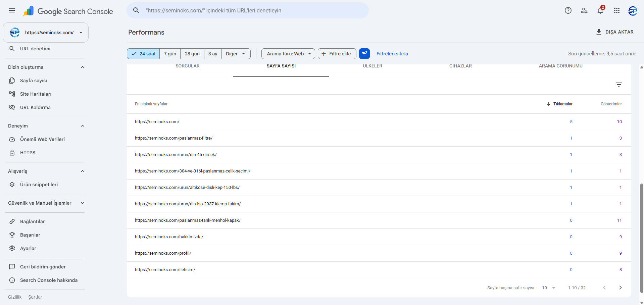Switch to the ÜLKELER tab
The height and width of the screenshot is (305, 644).
373,67
